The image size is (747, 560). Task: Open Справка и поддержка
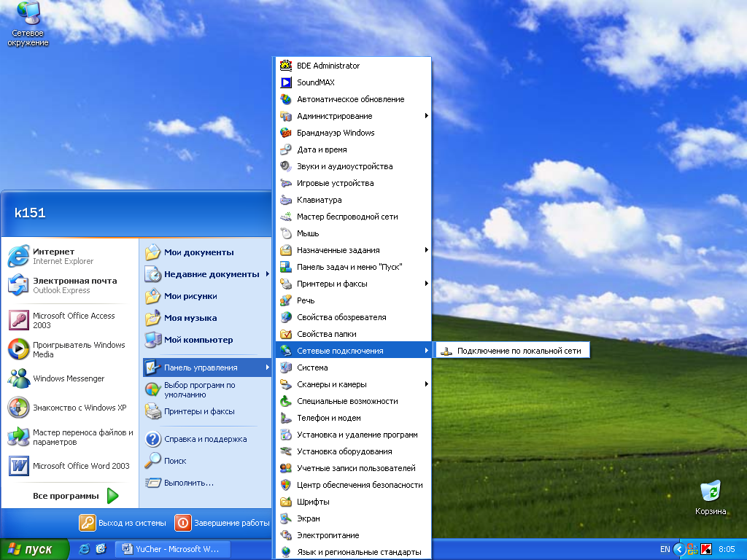click(x=206, y=439)
